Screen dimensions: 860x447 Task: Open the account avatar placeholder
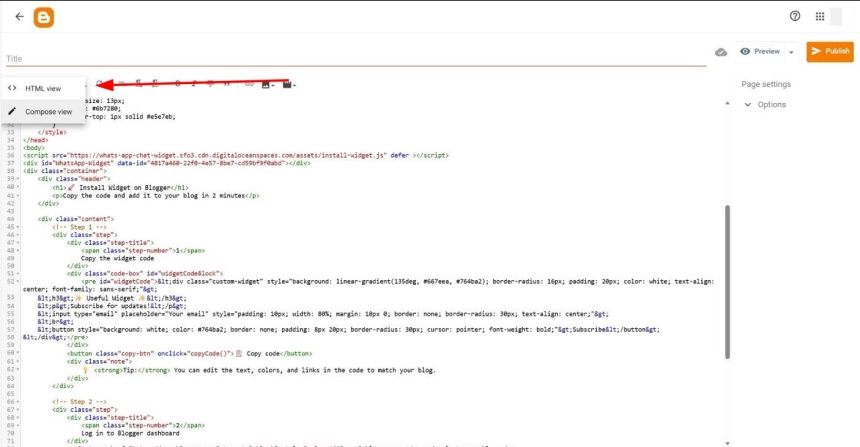(836, 16)
